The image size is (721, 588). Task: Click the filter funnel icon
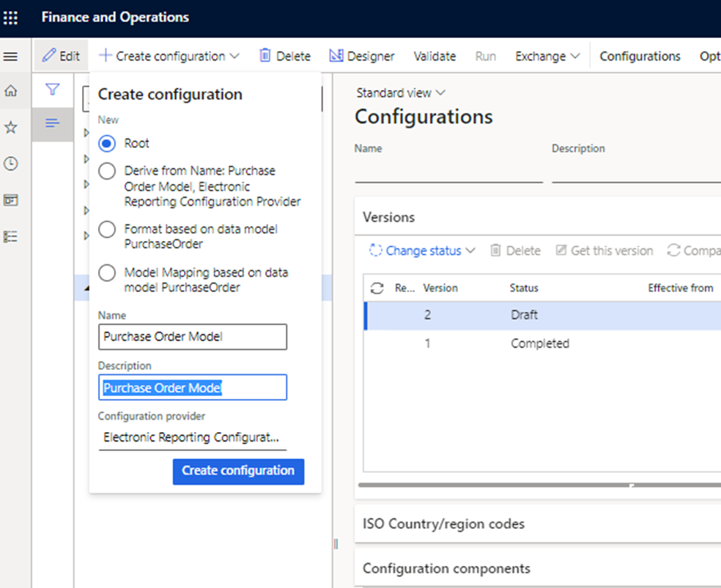click(52, 89)
